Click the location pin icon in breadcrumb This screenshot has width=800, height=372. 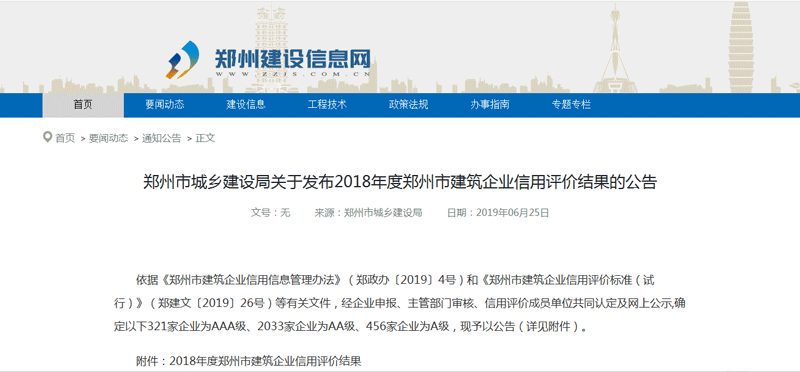(47, 137)
